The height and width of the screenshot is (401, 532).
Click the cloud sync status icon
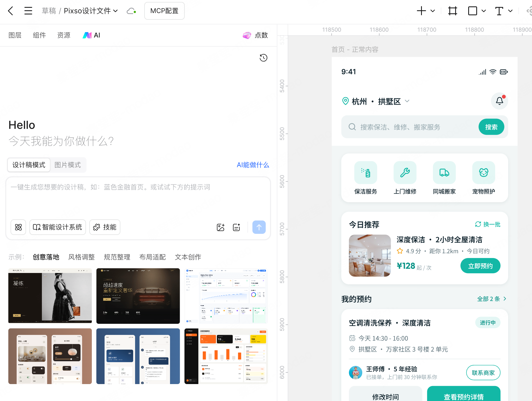coord(131,11)
